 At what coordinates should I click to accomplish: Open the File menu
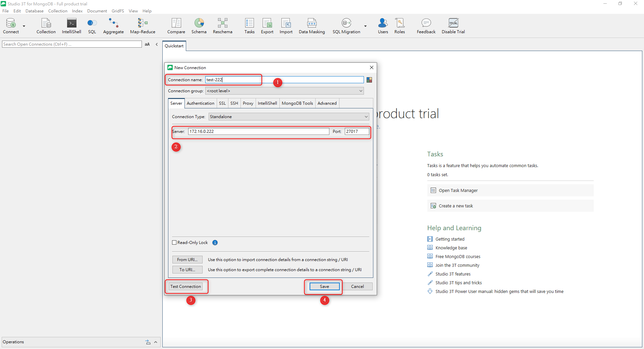click(5, 11)
